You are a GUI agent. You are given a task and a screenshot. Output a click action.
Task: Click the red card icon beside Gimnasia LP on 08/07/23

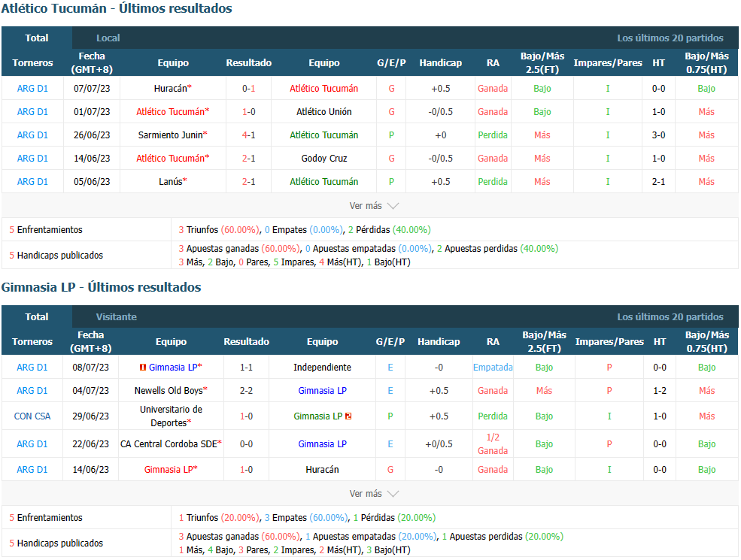pos(143,368)
